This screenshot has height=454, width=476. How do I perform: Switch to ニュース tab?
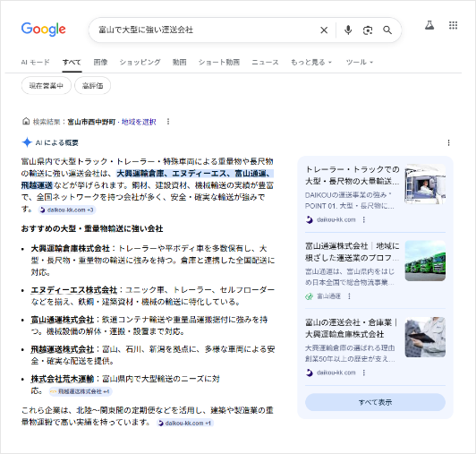[x=265, y=63]
